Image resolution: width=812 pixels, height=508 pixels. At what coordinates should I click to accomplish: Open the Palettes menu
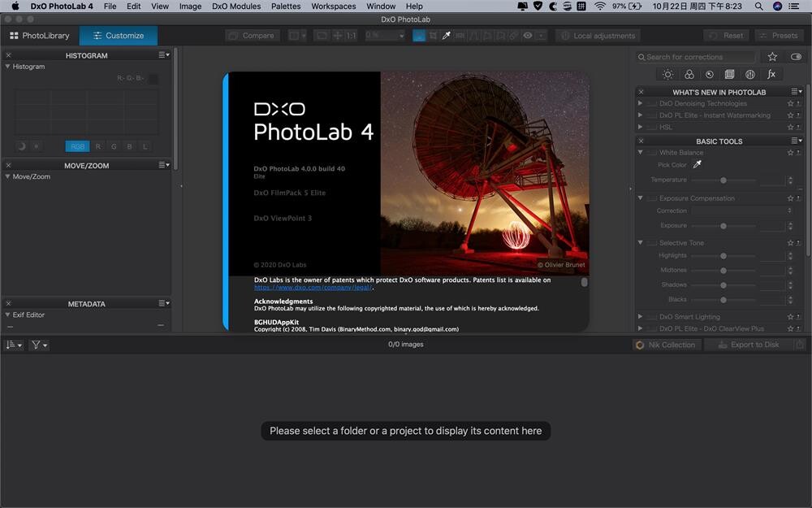pyautogui.click(x=286, y=7)
